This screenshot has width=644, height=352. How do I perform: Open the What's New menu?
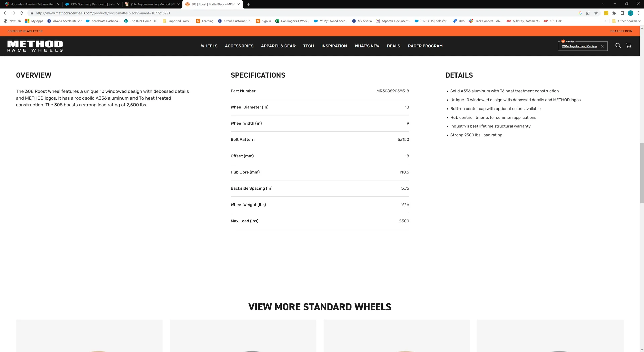pyautogui.click(x=367, y=46)
